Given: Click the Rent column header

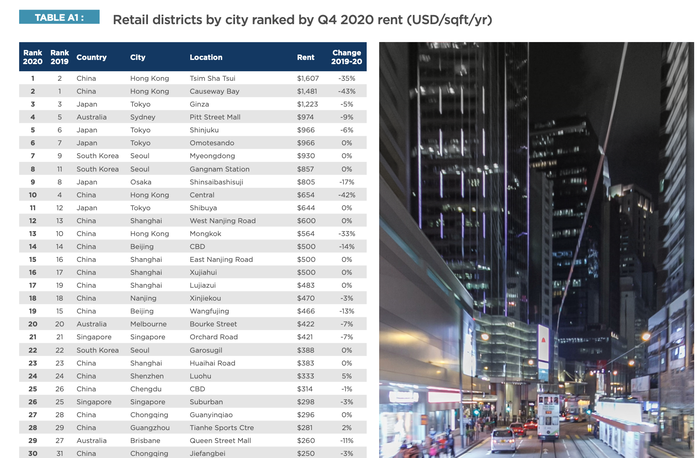Looking at the screenshot, I should pos(306,57).
